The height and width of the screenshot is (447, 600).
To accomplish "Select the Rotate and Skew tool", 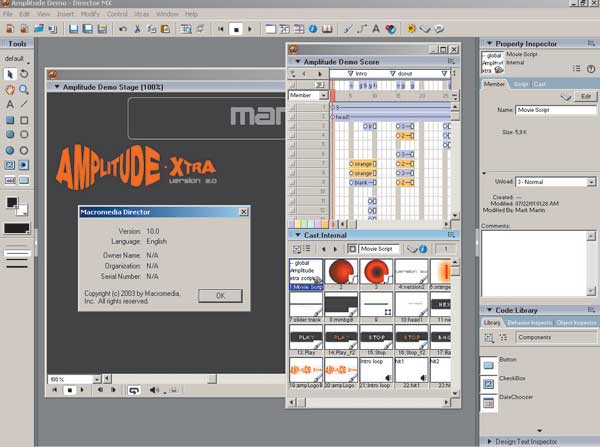I will (24, 74).
